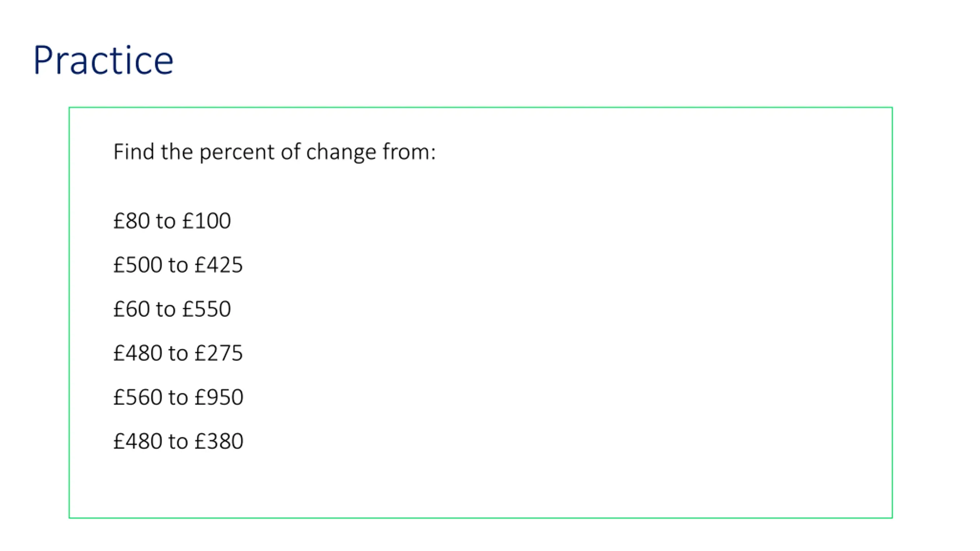The image size is (980, 551).
Task: Click the word "change" in the instruction
Action: [341, 152]
